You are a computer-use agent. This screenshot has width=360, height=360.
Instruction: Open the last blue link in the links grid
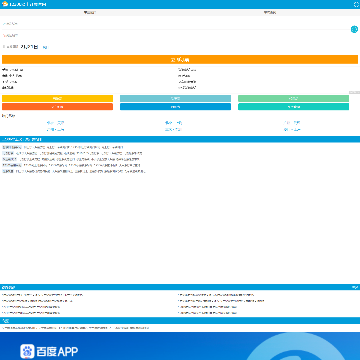(x=292, y=129)
